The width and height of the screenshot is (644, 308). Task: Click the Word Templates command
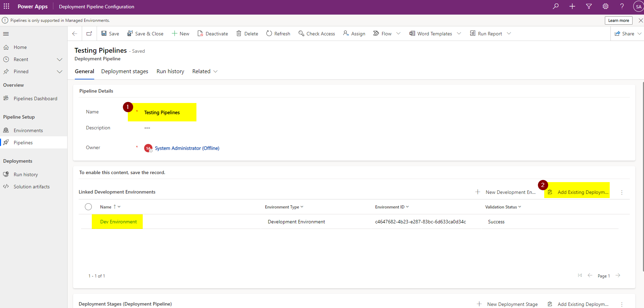(431, 34)
